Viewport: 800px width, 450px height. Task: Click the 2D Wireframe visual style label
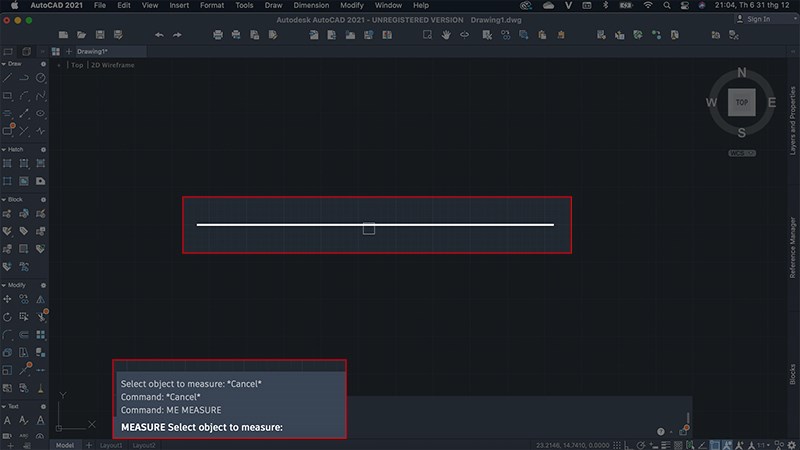coord(113,64)
